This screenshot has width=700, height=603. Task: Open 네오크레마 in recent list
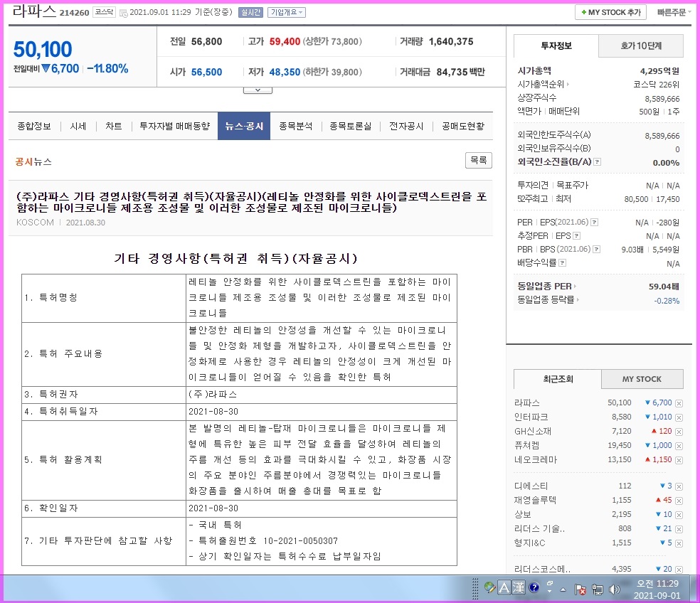pos(535,460)
